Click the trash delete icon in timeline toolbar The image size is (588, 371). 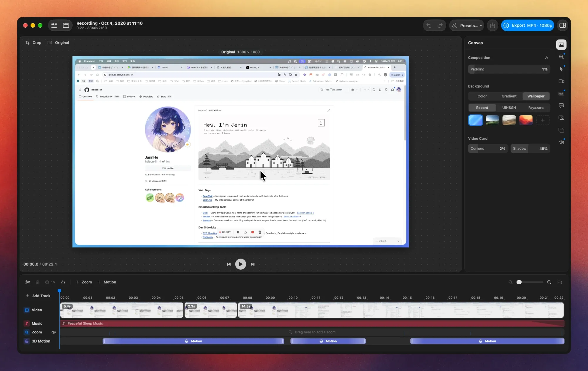[x=37, y=282]
